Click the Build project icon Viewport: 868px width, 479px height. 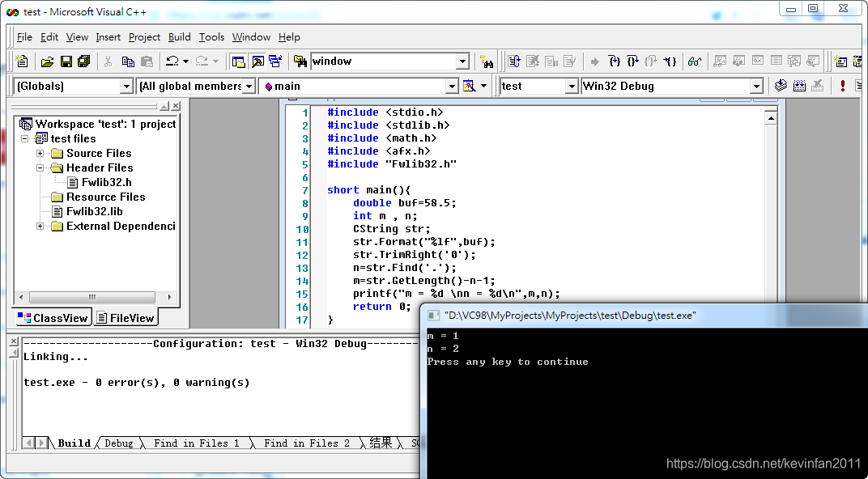pyautogui.click(x=799, y=86)
